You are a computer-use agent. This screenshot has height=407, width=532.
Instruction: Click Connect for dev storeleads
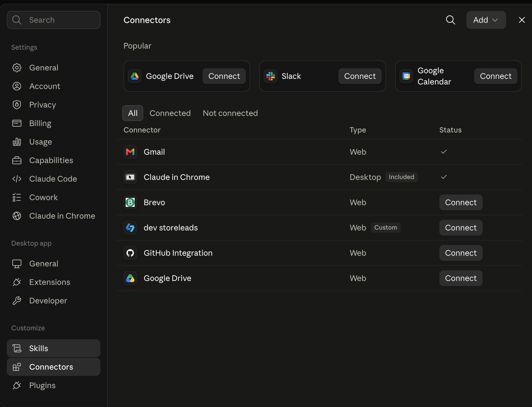coord(461,228)
